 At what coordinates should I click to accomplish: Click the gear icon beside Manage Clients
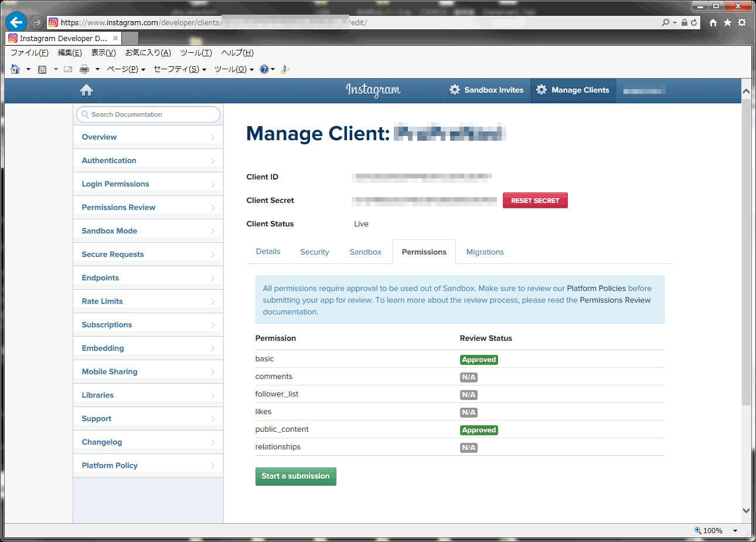click(x=542, y=90)
